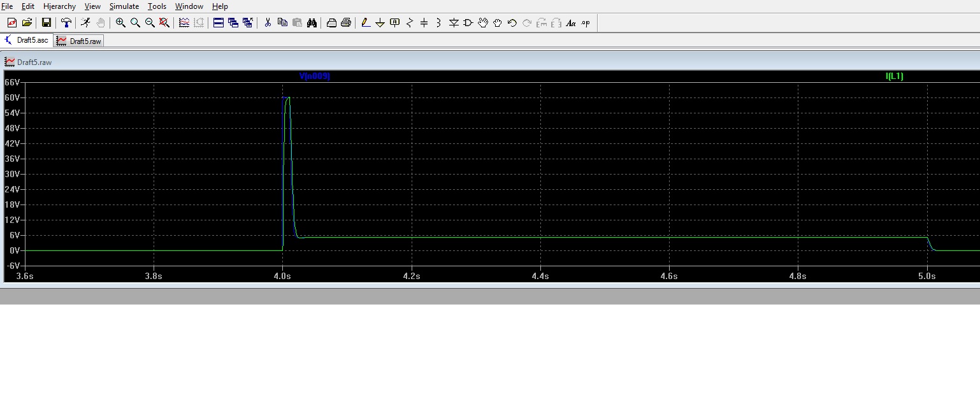This screenshot has height=395, width=980.
Task: Click the Cut scissors icon
Action: click(x=268, y=23)
